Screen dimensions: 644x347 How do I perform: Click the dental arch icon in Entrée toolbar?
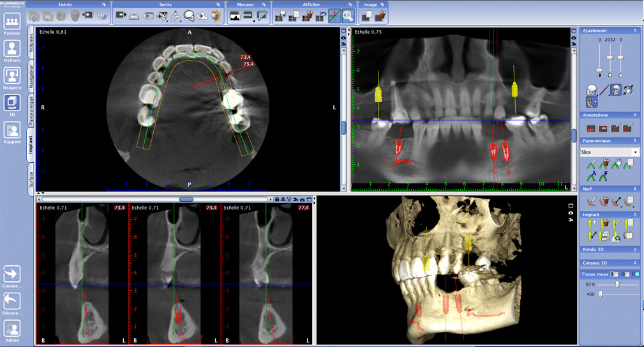pyautogui.click(x=102, y=15)
